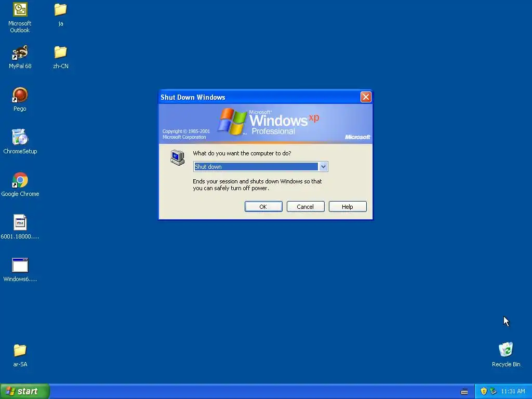
Task: Click Cancel in the Shut Down dialog
Action: [305, 207]
